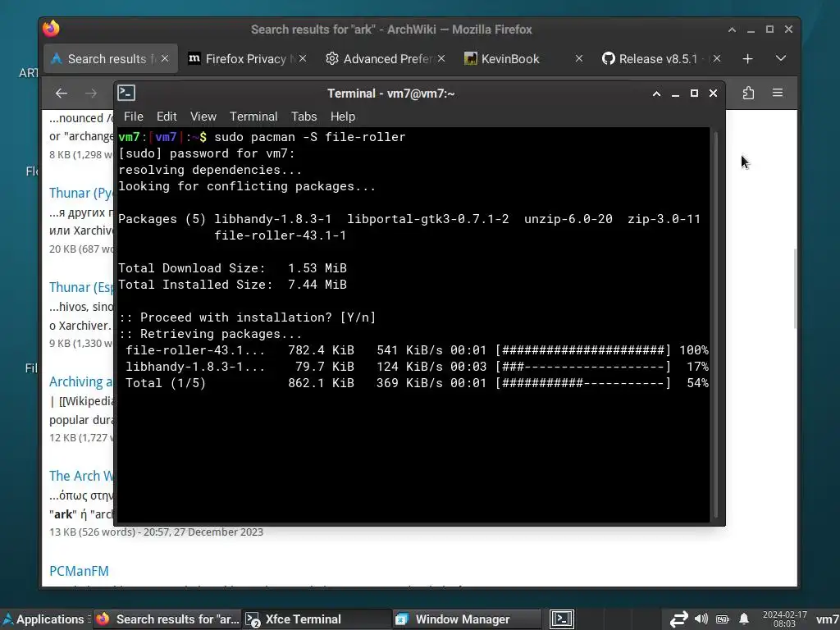840x630 pixels.
Task: Click the file-roller-43.1 download progress bar
Action: (x=583, y=350)
